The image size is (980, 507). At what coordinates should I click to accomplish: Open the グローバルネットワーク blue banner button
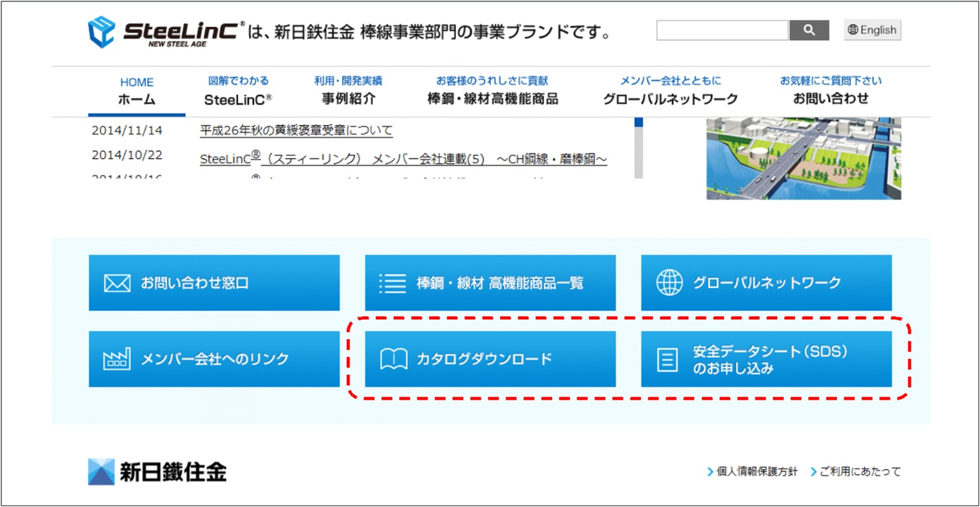[766, 283]
